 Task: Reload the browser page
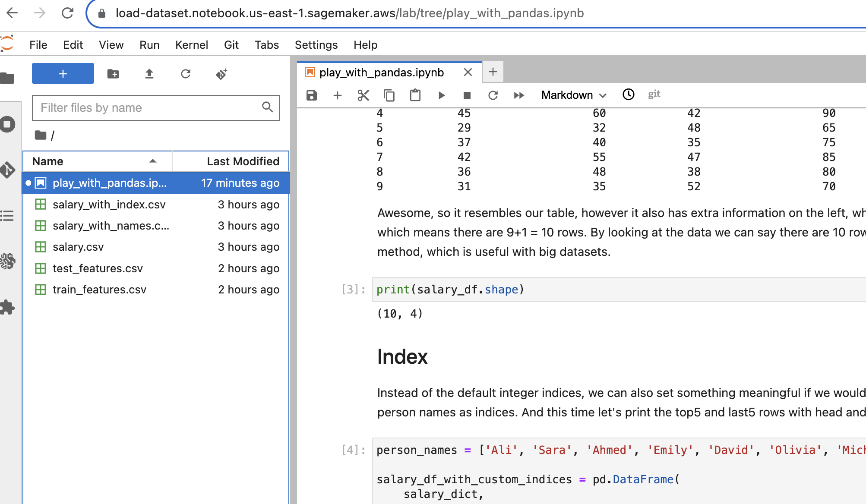point(67,13)
